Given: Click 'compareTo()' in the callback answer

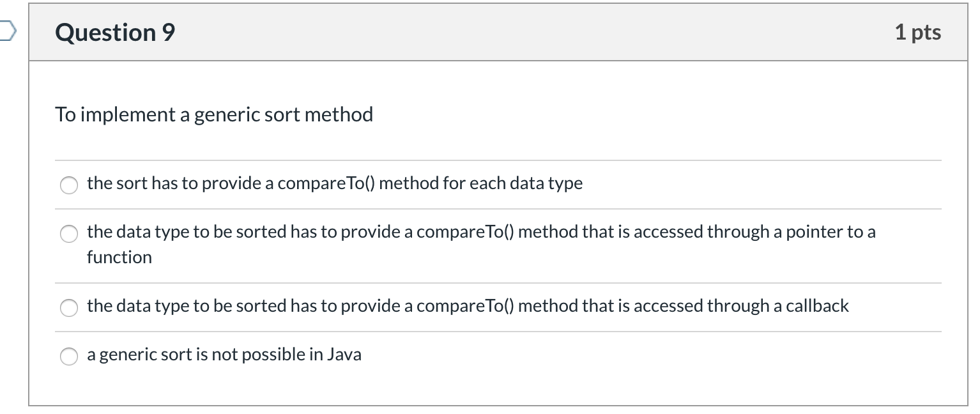Looking at the screenshot, I should (x=464, y=306).
